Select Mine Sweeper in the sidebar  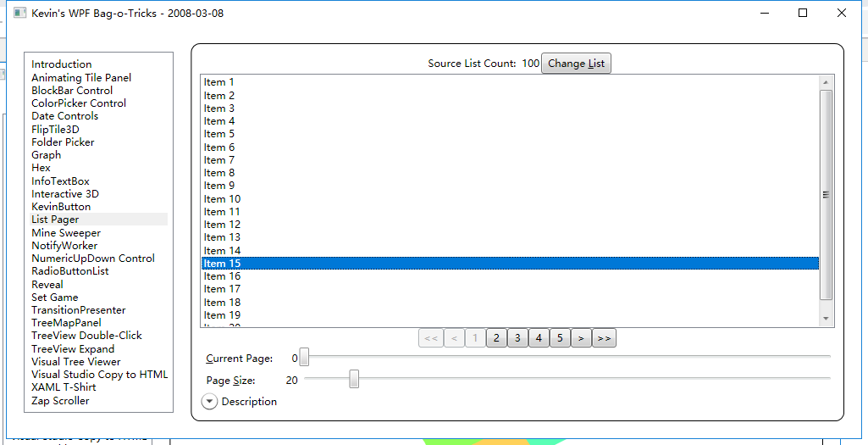point(66,233)
